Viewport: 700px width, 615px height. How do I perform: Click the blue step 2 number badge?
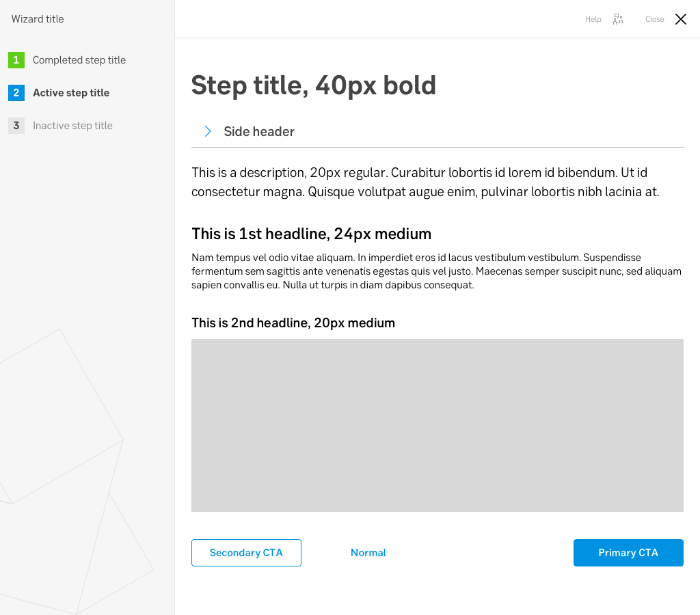click(16, 93)
